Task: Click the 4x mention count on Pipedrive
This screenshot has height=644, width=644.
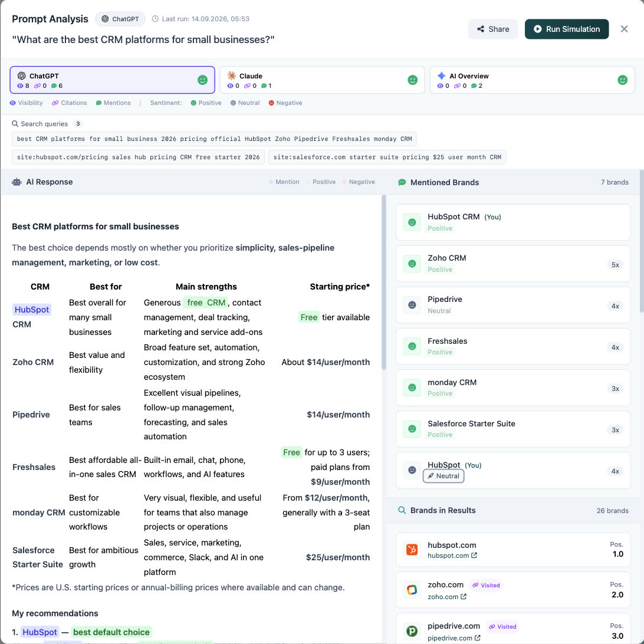Action: pyautogui.click(x=615, y=306)
